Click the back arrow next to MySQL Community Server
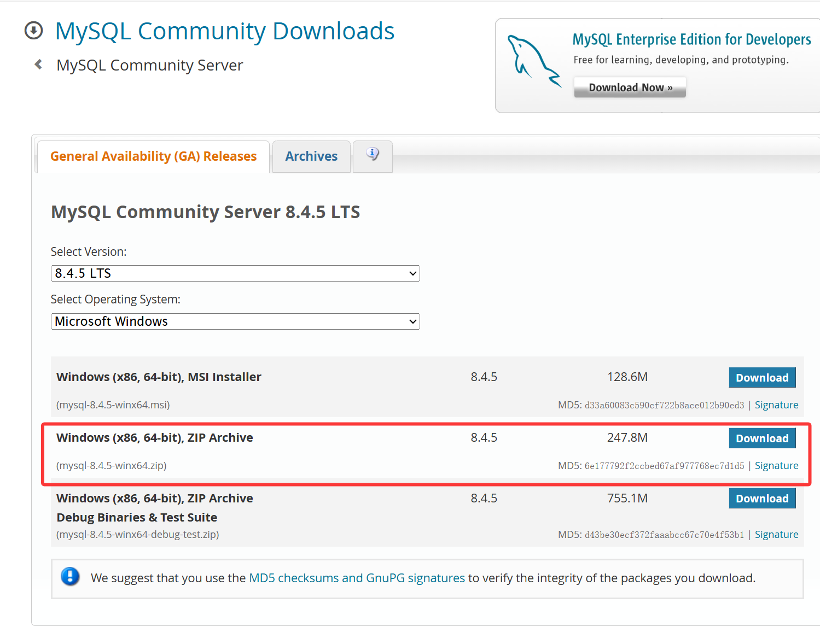The width and height of the screenshot is (820, 644). coord(38,65)
